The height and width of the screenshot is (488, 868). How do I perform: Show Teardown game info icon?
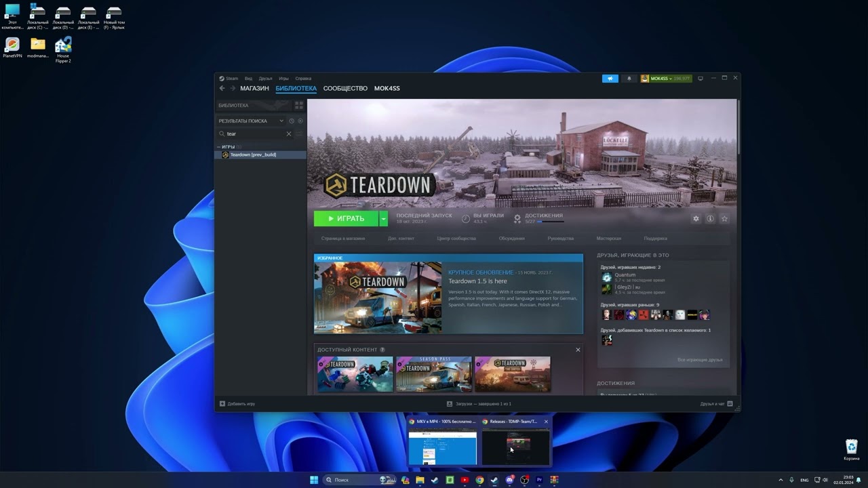[x=710, y=219]
